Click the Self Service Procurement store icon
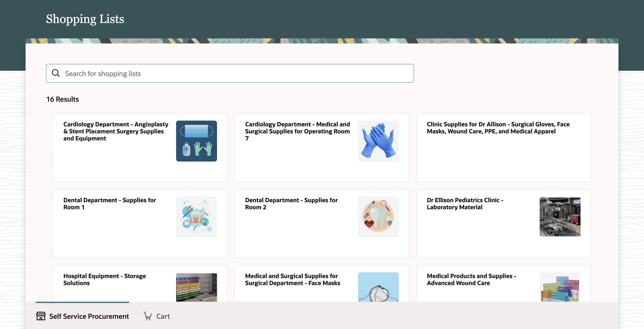The image size is (644, 329). pos(41,316)
